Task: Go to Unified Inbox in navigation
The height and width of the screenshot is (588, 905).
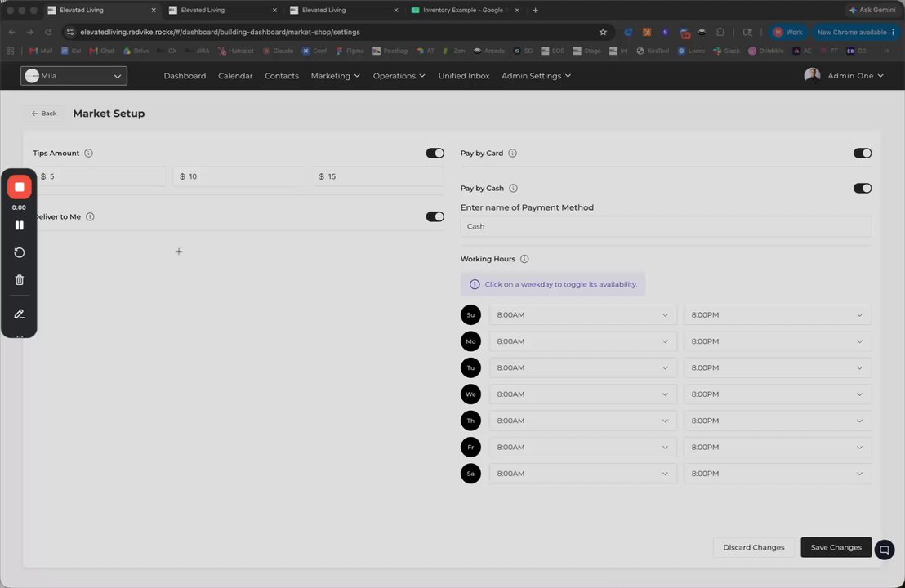Action: (x=463, y=76)
